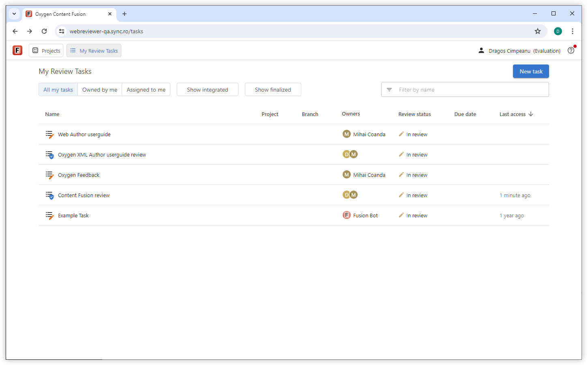
Task: Click '1 minute ago' last access cell
Action: point(515,195)
